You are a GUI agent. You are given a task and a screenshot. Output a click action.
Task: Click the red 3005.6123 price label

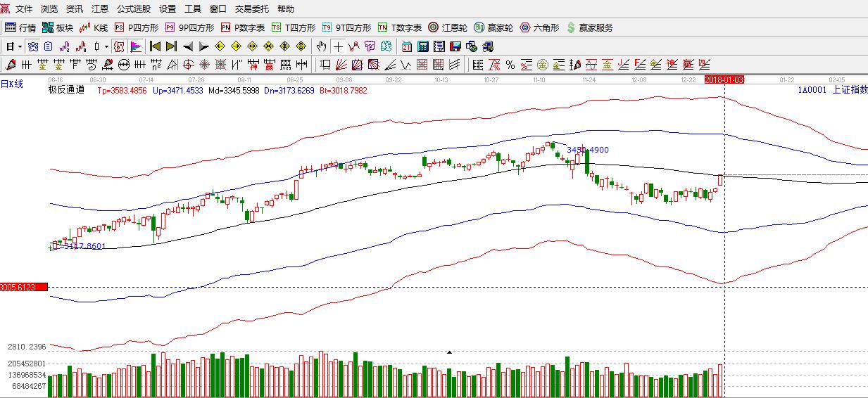click(23, 287)
